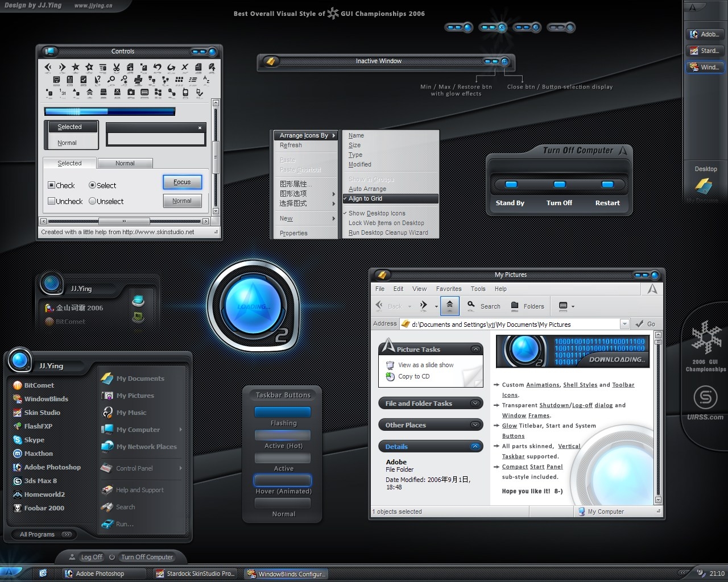
Task: Click the Forward arrow in My Pictures toolbar
Action: click(x=424, y=306)
